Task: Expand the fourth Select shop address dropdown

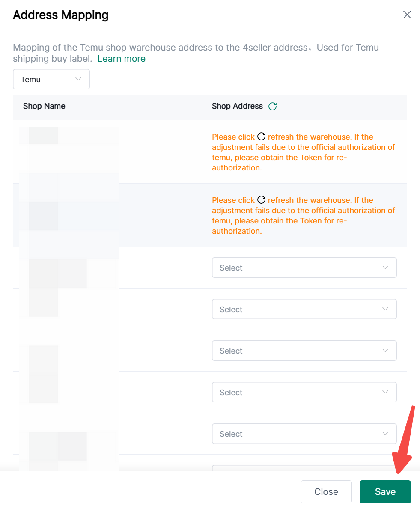Action: click(304, 392)
